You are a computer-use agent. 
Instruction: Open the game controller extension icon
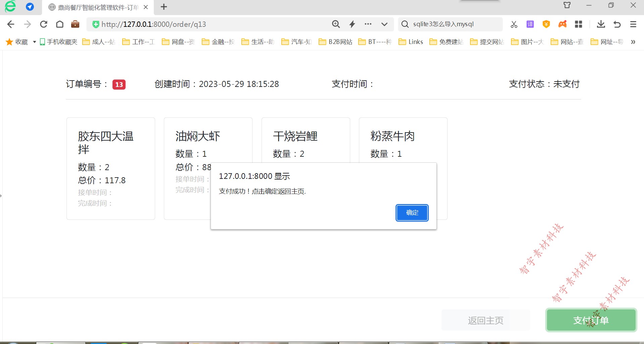pyautogui.click(x=562, y=24)
